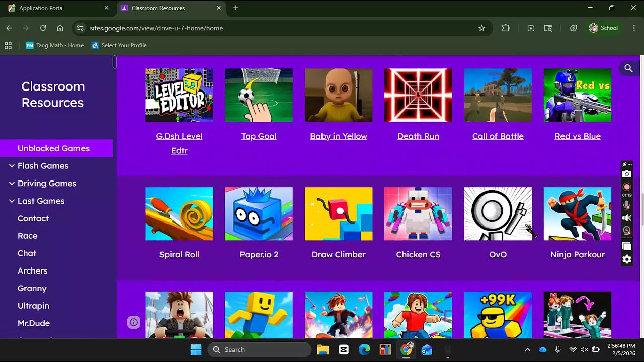The height and width of the screenshot is (362, 644).
Task: Open the Windows Start menu
Action: click(x=196, y=350)
